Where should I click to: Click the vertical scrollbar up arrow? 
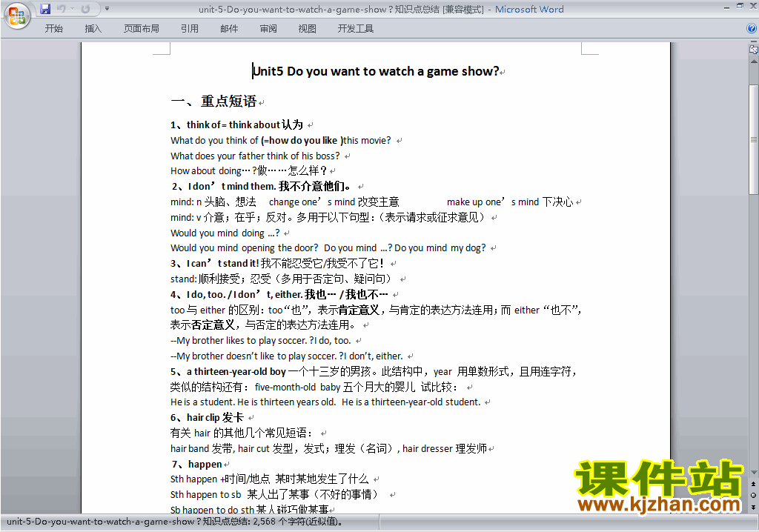point(753,62)
